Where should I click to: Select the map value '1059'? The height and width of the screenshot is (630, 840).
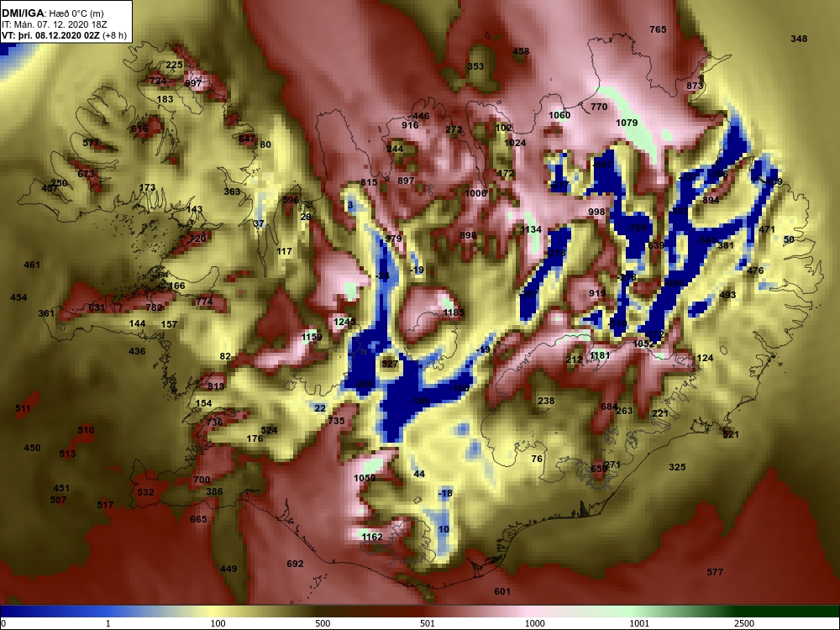point(365,478)
